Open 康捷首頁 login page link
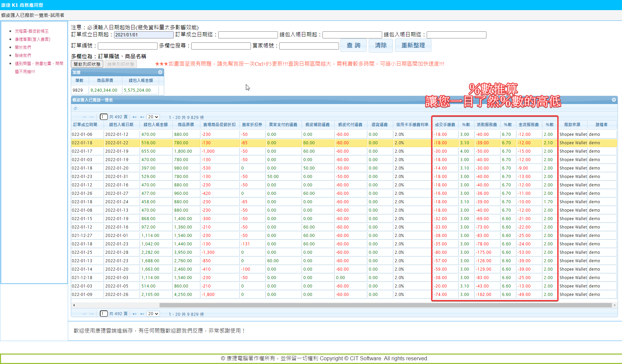 (x=32, y=39)
